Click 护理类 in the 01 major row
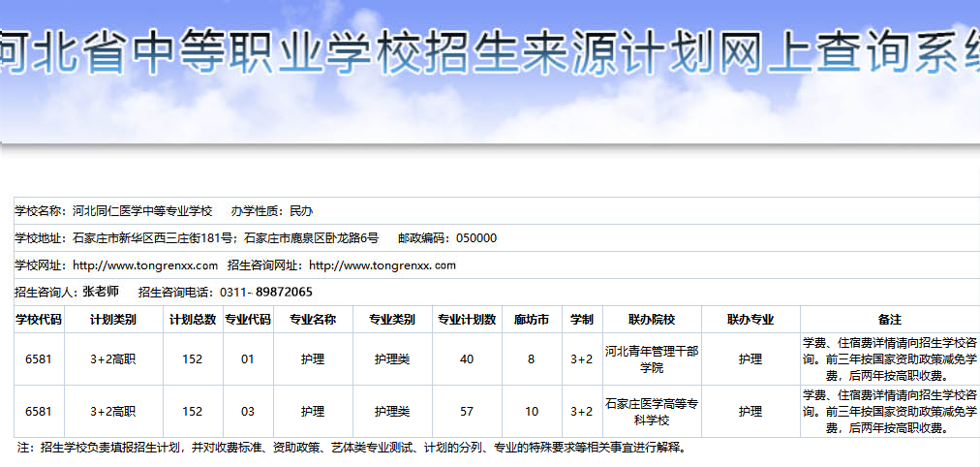 [392, 359]
